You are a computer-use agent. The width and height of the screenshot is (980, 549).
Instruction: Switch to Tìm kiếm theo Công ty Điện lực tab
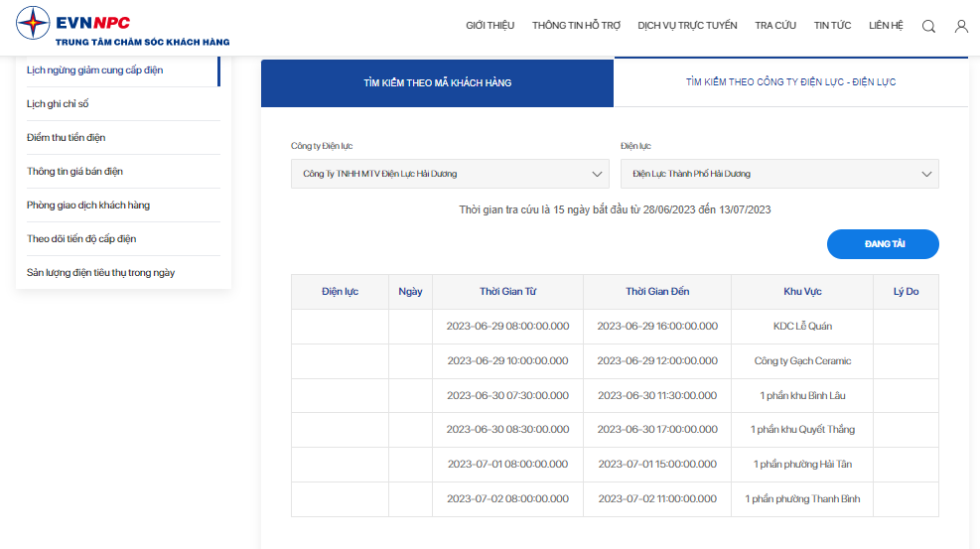pyautogui.click(x=790, y=81)
